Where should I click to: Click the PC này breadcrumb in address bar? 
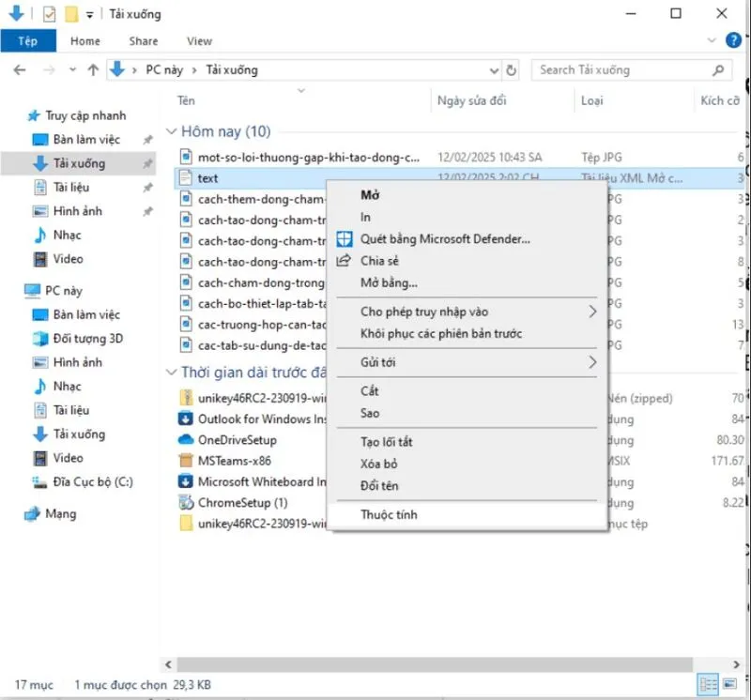[164, 70]
